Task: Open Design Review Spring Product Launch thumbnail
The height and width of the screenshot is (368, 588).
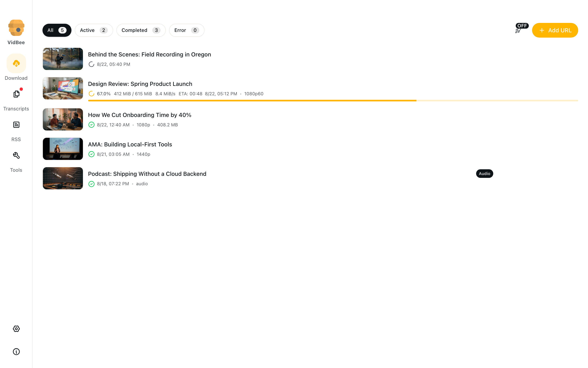Action: pos(63,88)
